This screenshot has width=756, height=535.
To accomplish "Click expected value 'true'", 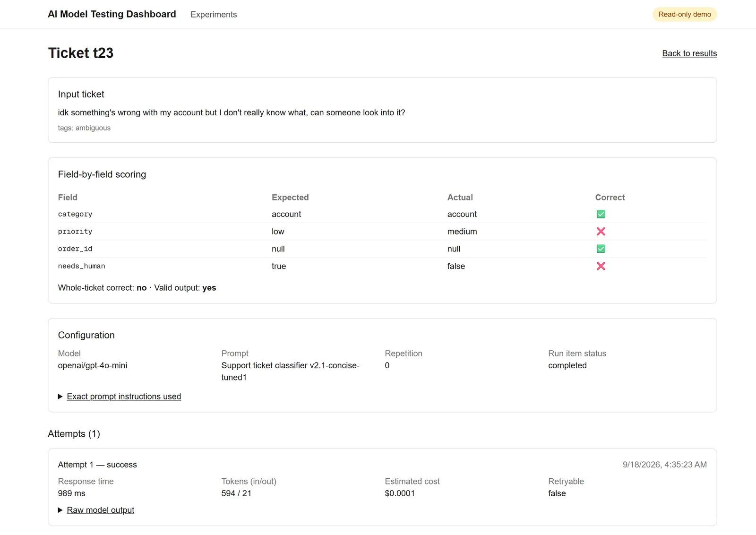I will (x=279, y=266).
